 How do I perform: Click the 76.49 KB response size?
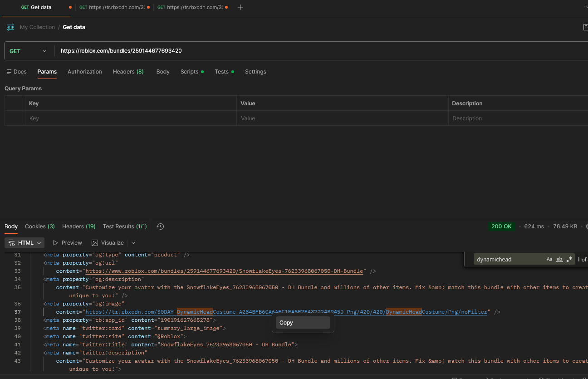565,226
